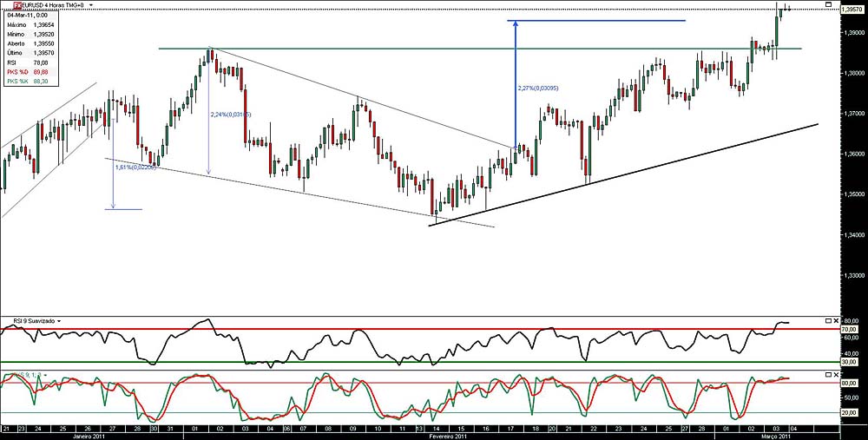Select the thick black rising support trendline
Screen dimensions: 868x440
tap(623, 174)
